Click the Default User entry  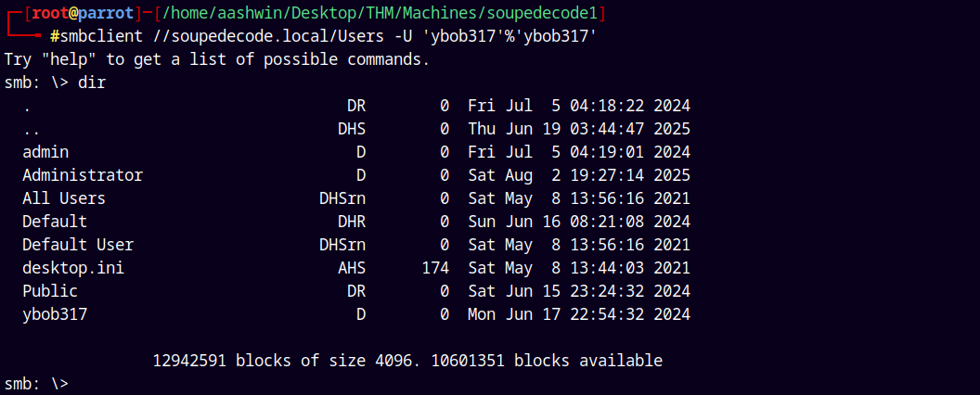(78, 245)
